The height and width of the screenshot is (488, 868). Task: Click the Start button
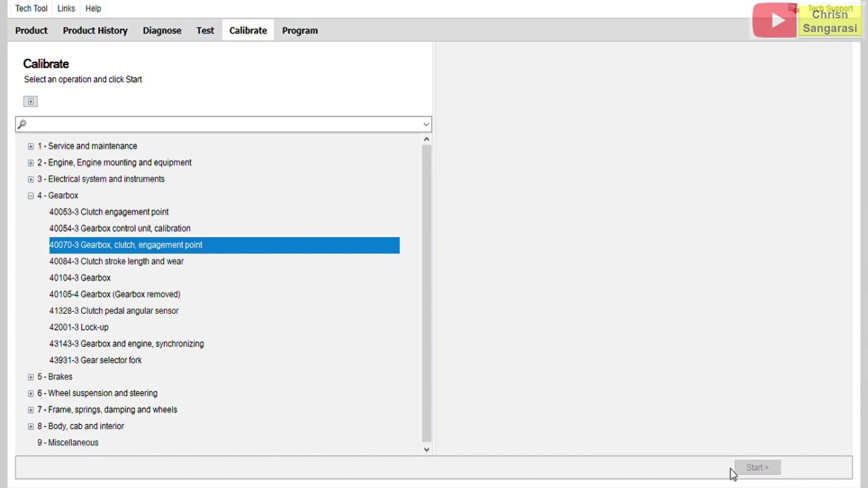click(x=757, y=468)
